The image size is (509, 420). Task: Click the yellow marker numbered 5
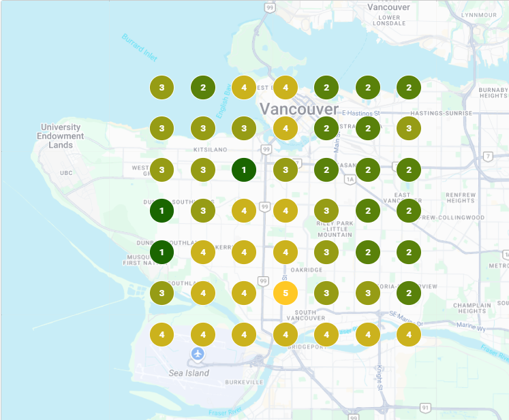tap(286, 293)
